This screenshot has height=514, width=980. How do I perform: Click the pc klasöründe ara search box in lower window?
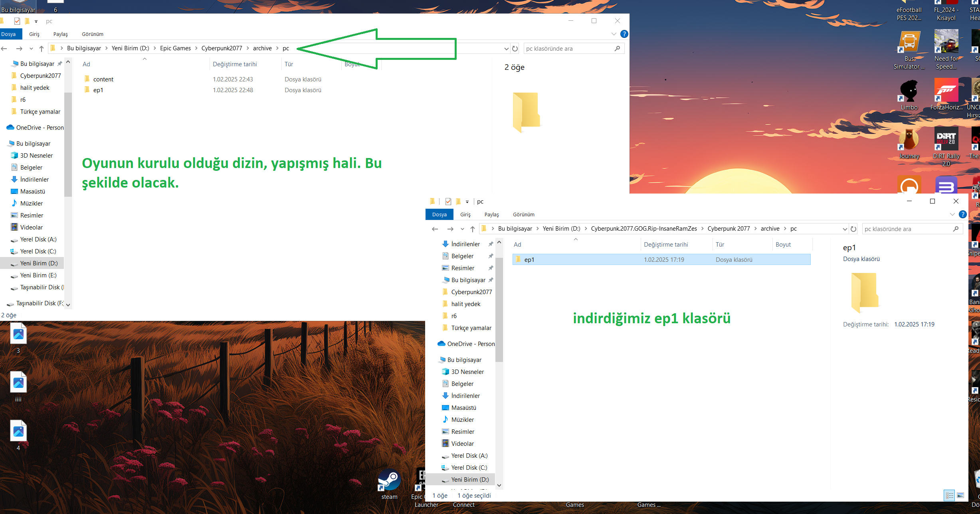point(906,229)
